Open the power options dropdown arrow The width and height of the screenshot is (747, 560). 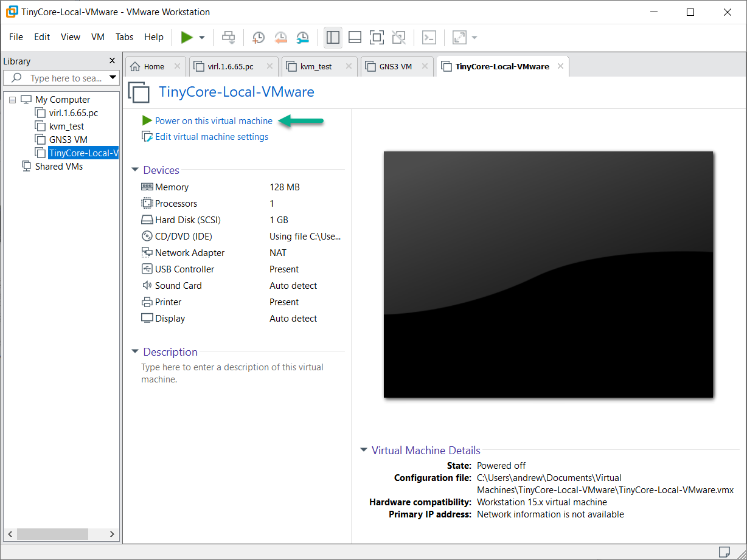[202, 38]
